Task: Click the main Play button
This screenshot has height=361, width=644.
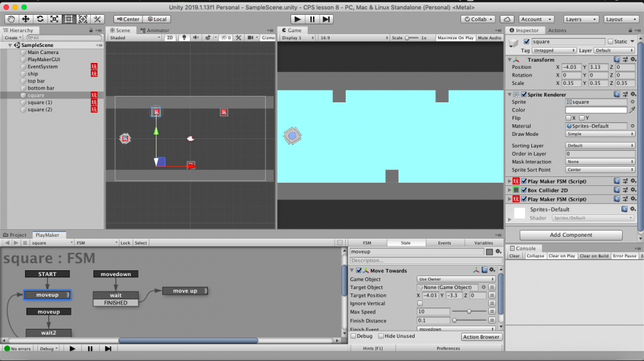Action: coord(298,19)
